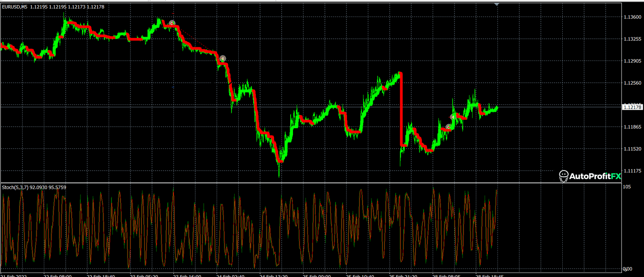The height and width of the screenshot is (277, 644).
Task: Click the gray chart shift triangle at top
Action: [x=496, y=4]
